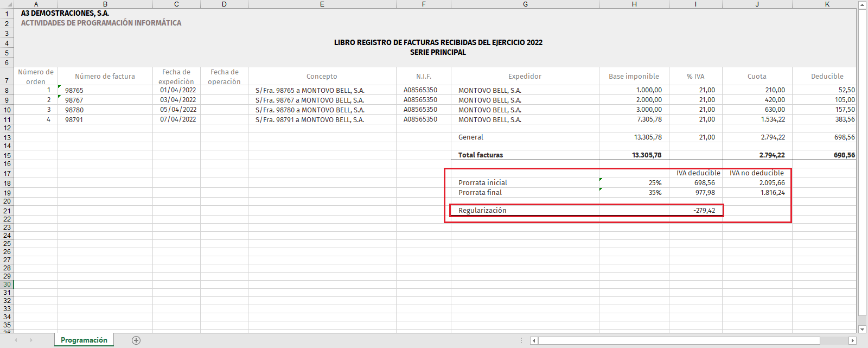Click 'Expedidor' heading cell
868x348 pixels.
pos(525,77)
